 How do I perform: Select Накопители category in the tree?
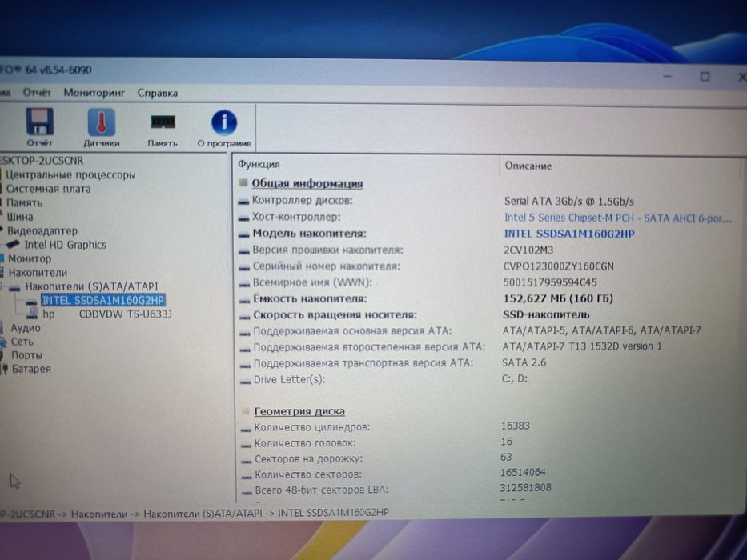[38, 273]
